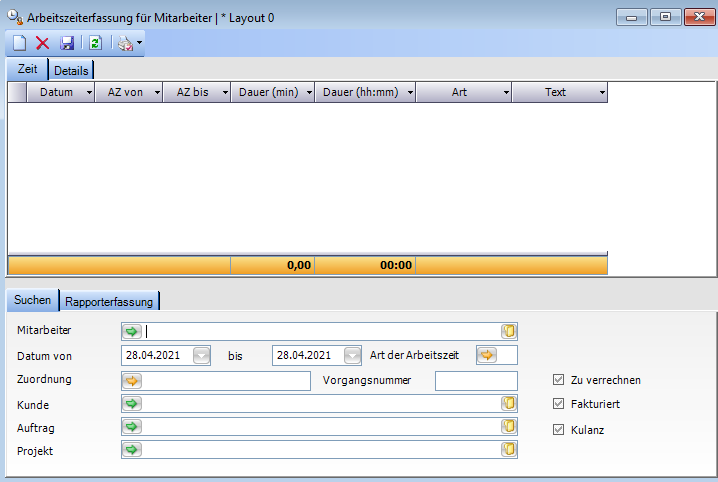
Task: Click orange arrow for Art der Arbeitszeit
Action: click(486, 355)
